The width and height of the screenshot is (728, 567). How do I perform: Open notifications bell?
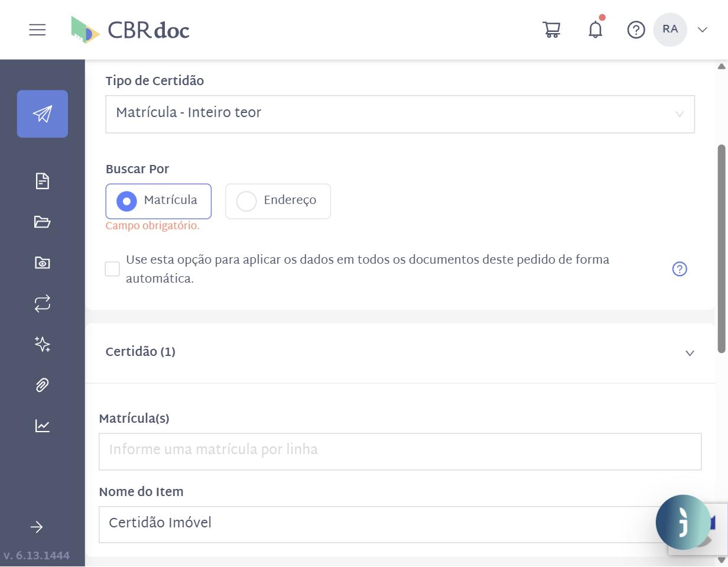[x=596, y=29]
